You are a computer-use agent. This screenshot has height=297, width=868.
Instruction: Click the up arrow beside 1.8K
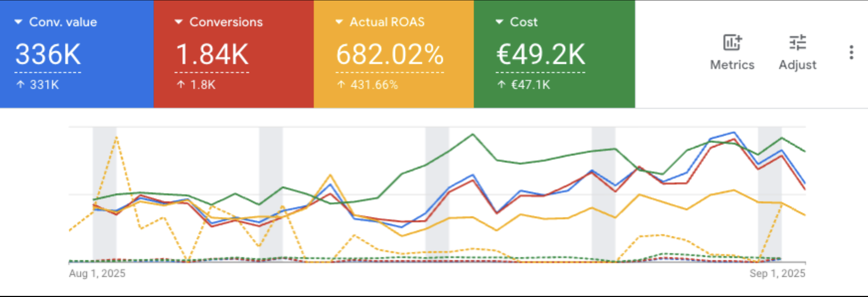coord(181,85)
